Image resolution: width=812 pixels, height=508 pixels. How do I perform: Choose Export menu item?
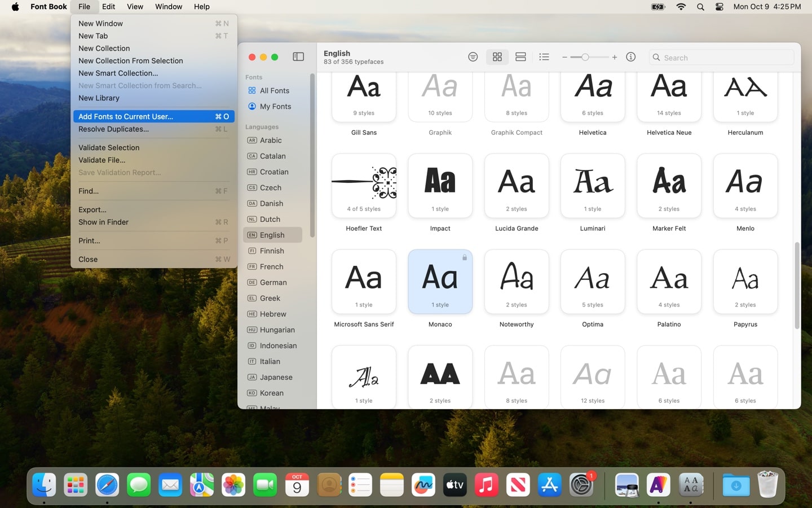154,209
